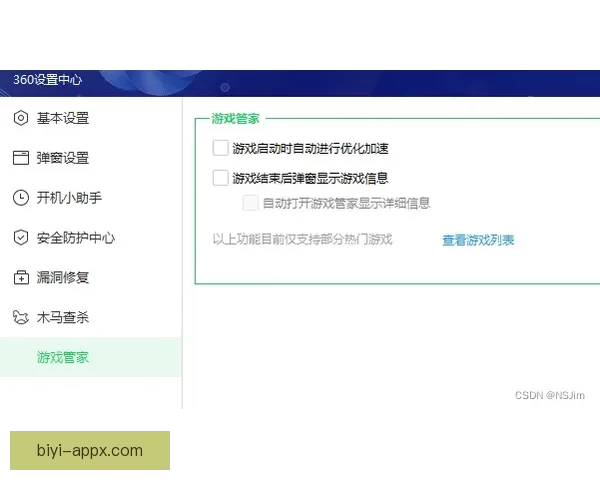Click the 弹窗设置 window icon
Image resolution: width=600 pixels, height=480 pixels.
(x=21, y=158)
